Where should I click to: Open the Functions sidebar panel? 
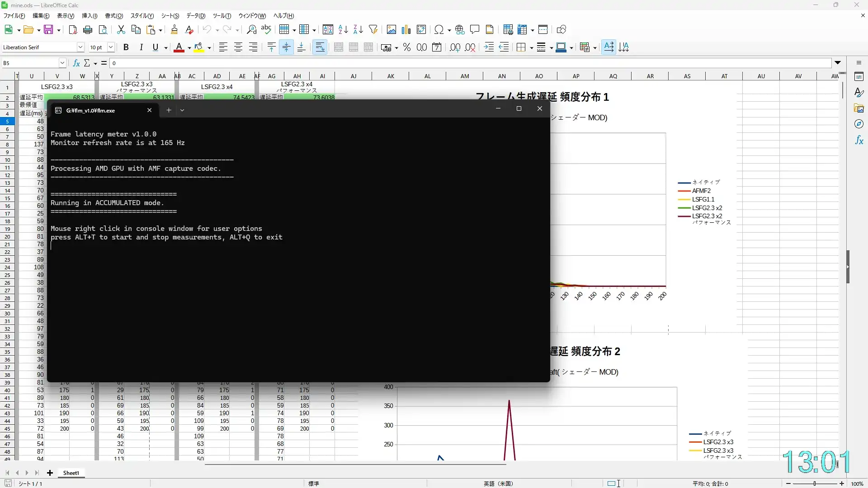click(x=859, y=140)
